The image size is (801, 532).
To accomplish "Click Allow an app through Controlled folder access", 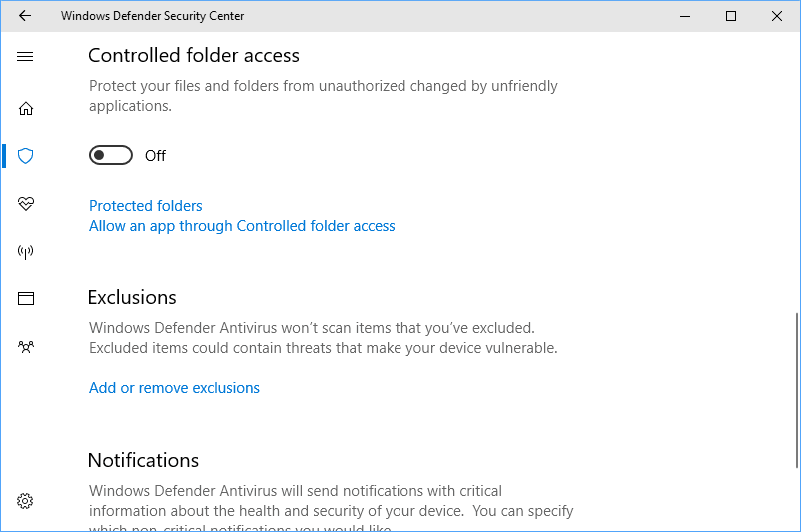I will [x=242, y=226].
